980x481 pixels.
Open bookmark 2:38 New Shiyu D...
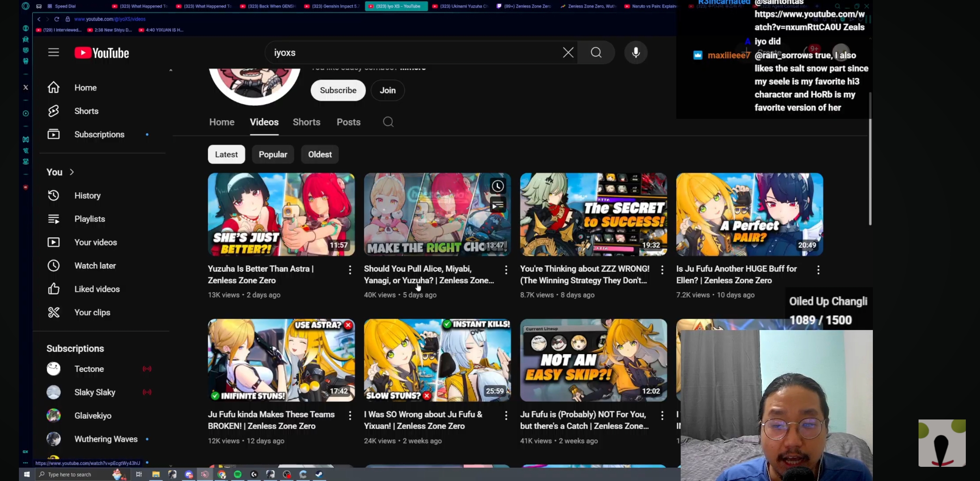click(x=110, y=30)
